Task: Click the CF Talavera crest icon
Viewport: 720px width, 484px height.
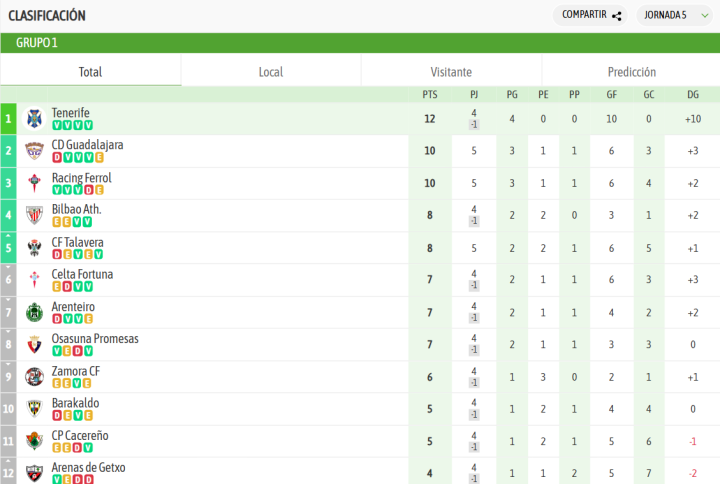Action: 34,248
